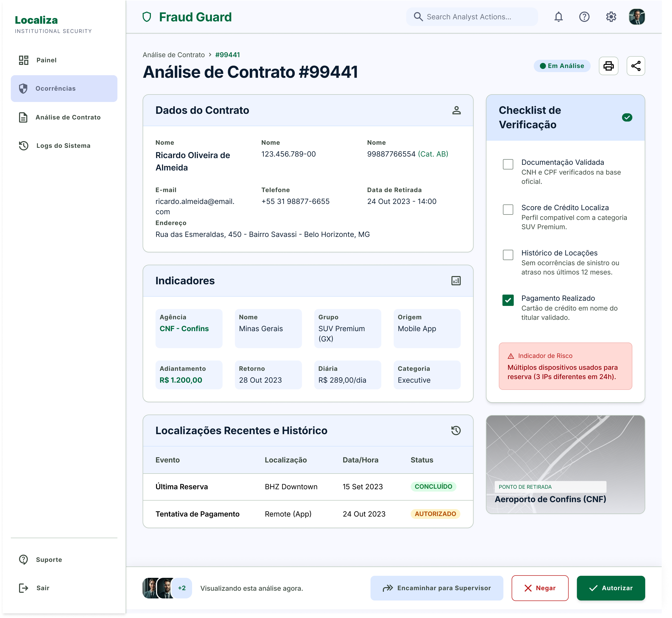Viewport: 672px width, 618px height.
Task: Open Suporte in sidebar
Action: coord(64,560)
